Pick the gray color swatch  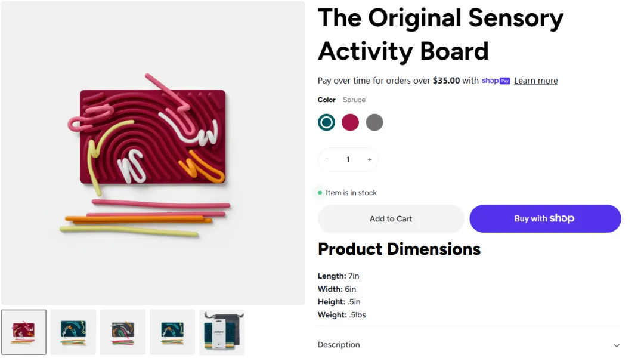[x=374, y=122]
